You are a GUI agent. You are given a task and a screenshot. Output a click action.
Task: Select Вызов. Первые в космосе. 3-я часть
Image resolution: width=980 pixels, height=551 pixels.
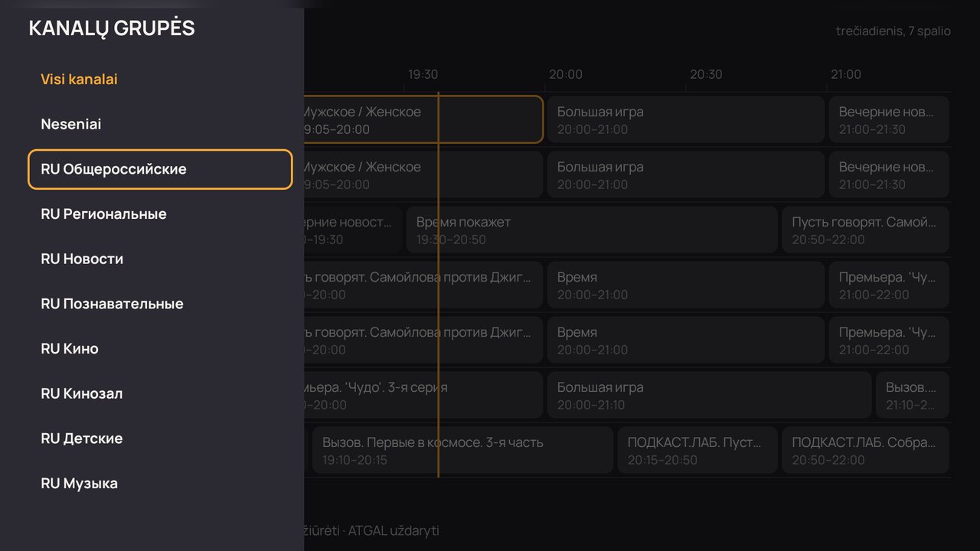[x=462, y=450]
